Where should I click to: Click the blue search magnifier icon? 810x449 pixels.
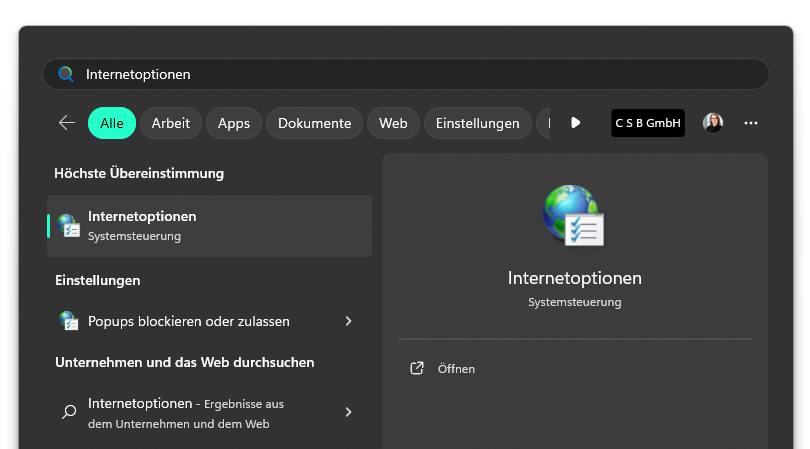point(66,74)
